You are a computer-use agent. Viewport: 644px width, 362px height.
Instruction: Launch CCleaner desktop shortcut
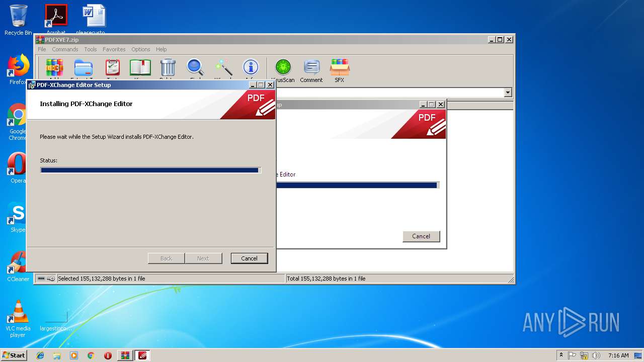18,266
